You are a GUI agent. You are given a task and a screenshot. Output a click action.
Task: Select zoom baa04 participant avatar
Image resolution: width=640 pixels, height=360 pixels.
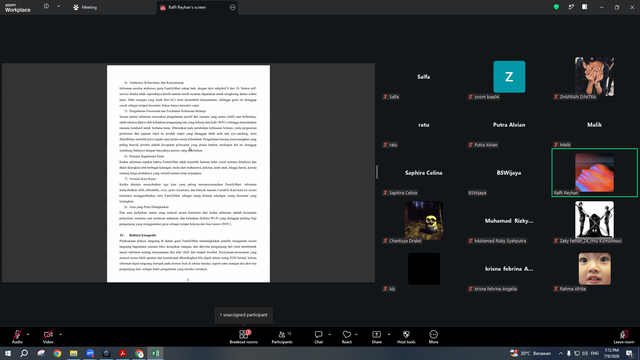point(509,77)
